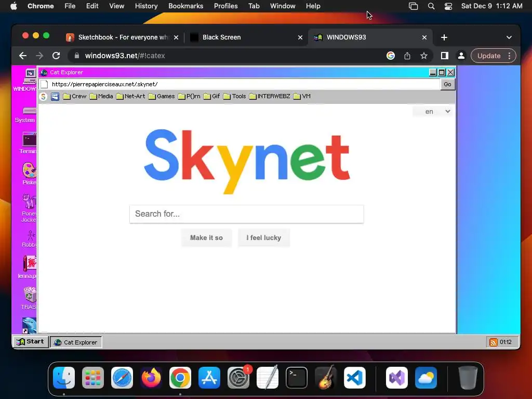The width and height of the screenshot is (532, 399).
Task: Click the Google icon in address bar
Action: pyautogui.click(x=391, y=56)
